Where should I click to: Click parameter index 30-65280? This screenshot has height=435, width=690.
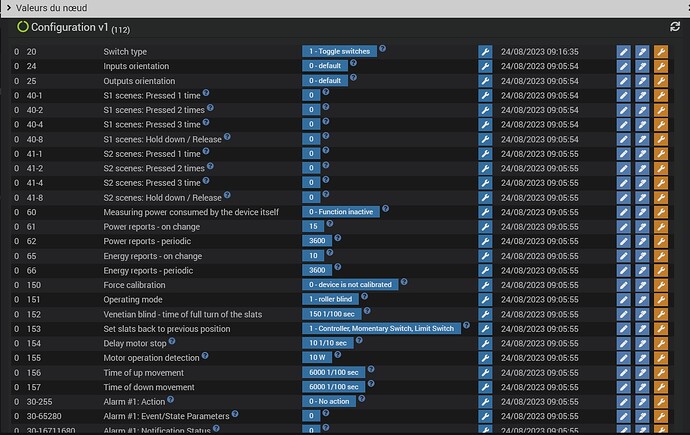click(44, 416)
